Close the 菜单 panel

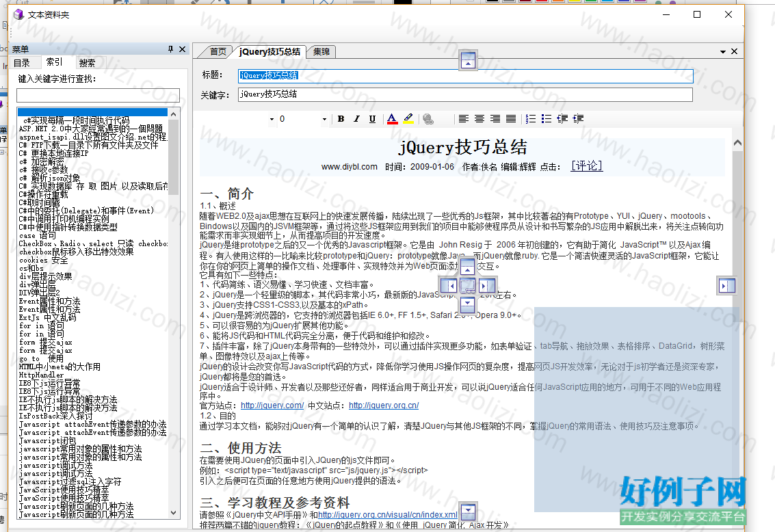(x=183, y=49)
